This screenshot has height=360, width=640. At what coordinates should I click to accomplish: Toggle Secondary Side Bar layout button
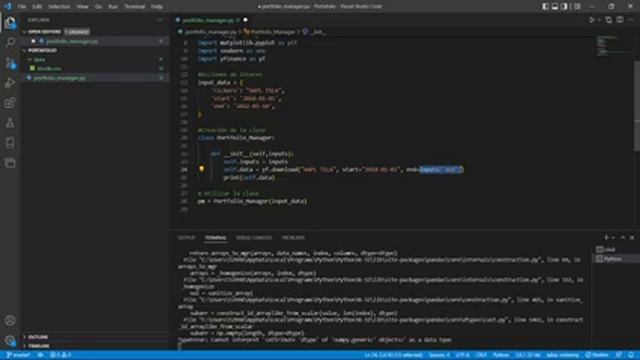(564, 7)
